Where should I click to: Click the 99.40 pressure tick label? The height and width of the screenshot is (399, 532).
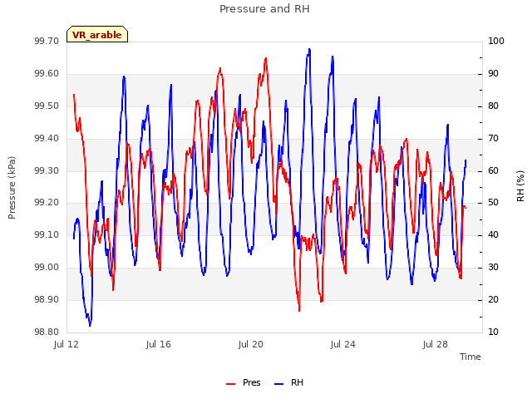(47, 139)
